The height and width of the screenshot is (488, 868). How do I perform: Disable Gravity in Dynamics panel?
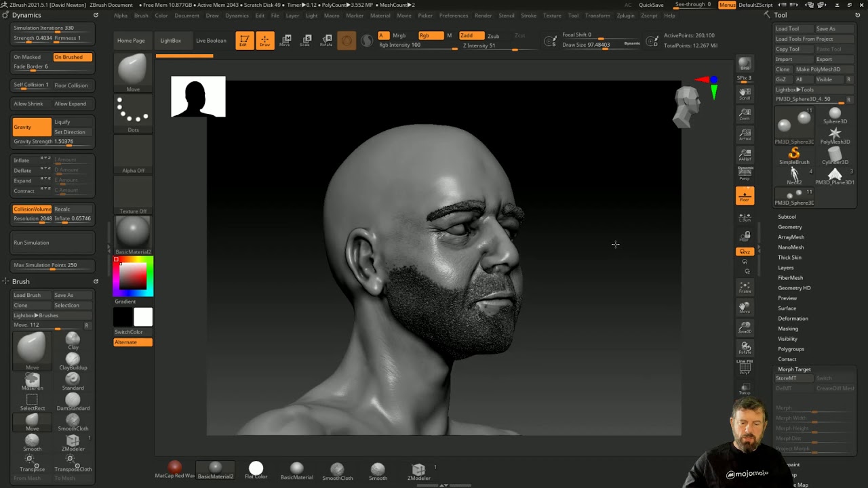[x=32, y=127]
